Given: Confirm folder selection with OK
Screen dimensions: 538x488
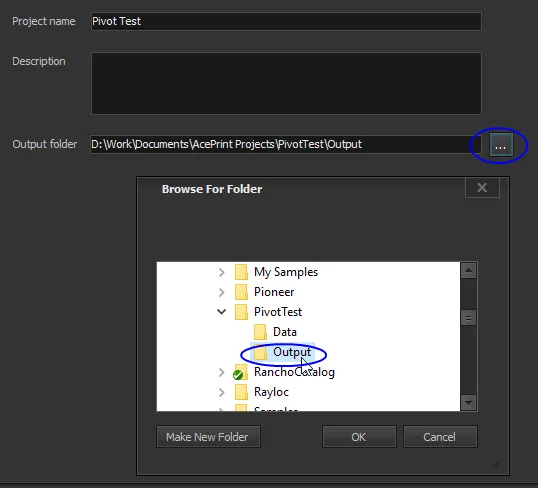Looking at the screenshot, I should tap(359, 437).
